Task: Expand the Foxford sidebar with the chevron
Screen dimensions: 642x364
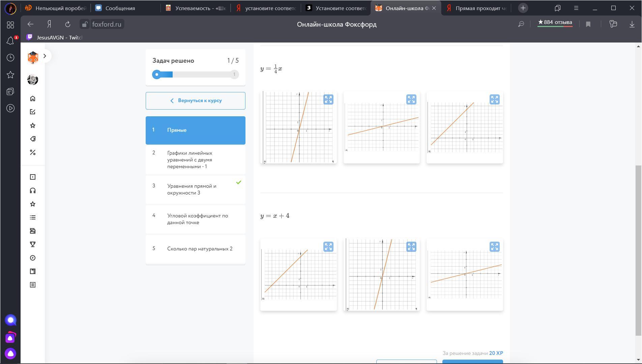Action: pos(45,56)
